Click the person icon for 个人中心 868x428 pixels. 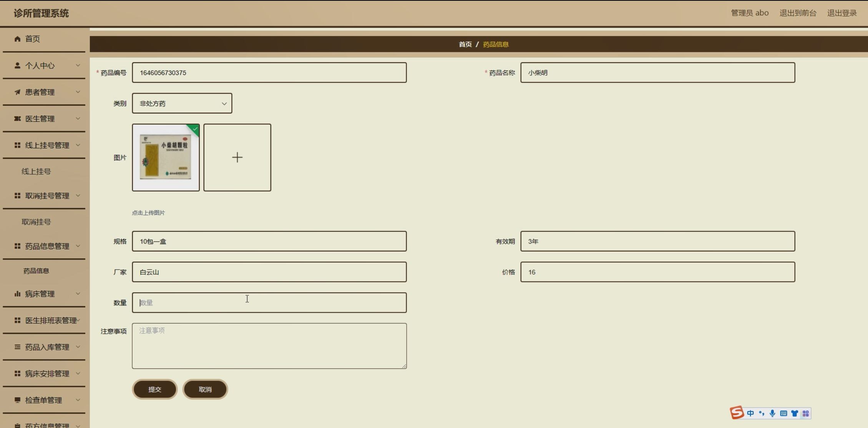click(x=17, y=65)
